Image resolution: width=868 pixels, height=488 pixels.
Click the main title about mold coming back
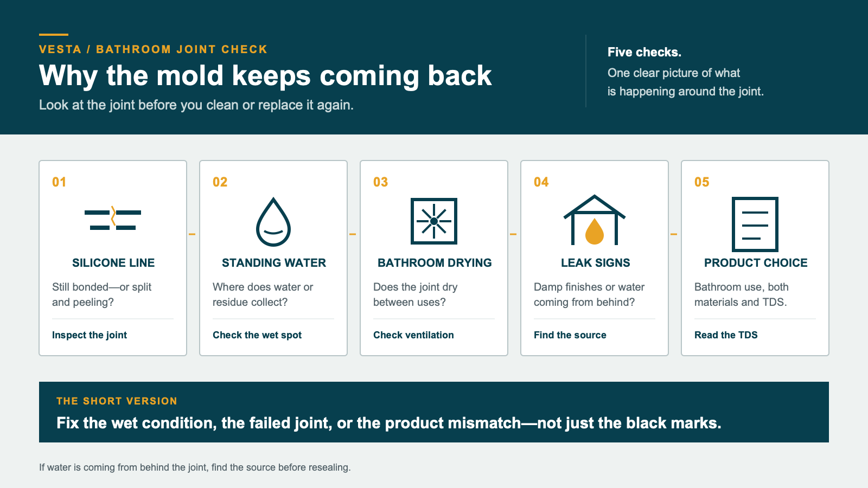(265, 75)
